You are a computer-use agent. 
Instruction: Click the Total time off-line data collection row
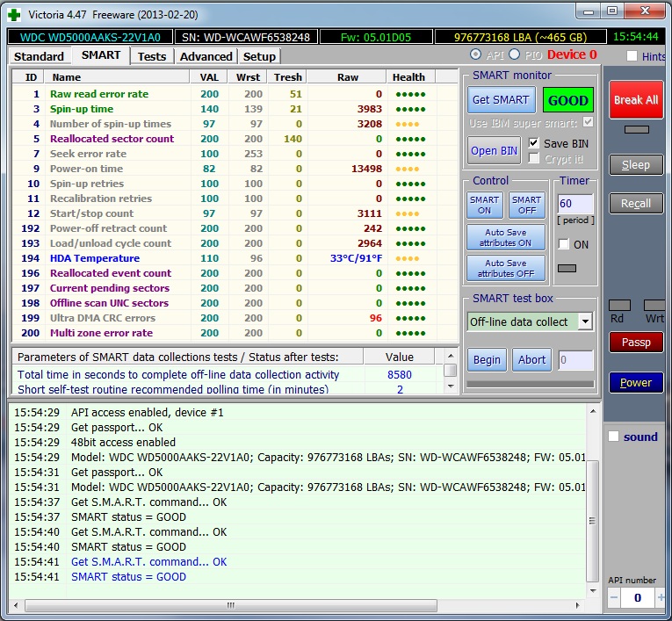(x=228, y=374)
